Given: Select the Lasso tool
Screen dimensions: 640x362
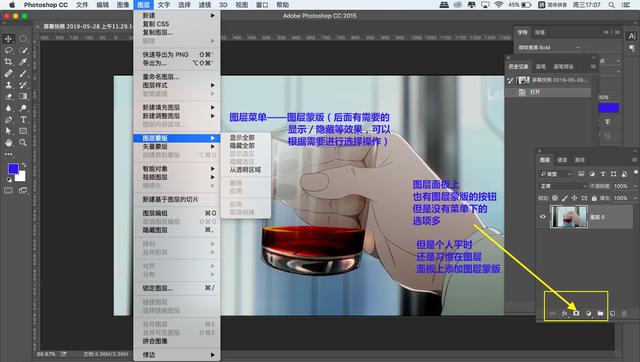Looking at the screenshot, I should point(8,50).
